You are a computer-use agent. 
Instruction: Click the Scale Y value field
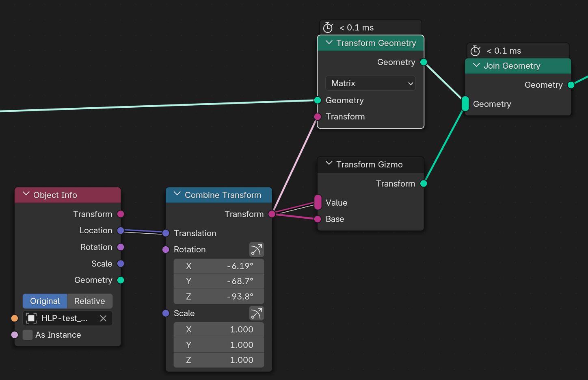219,345
